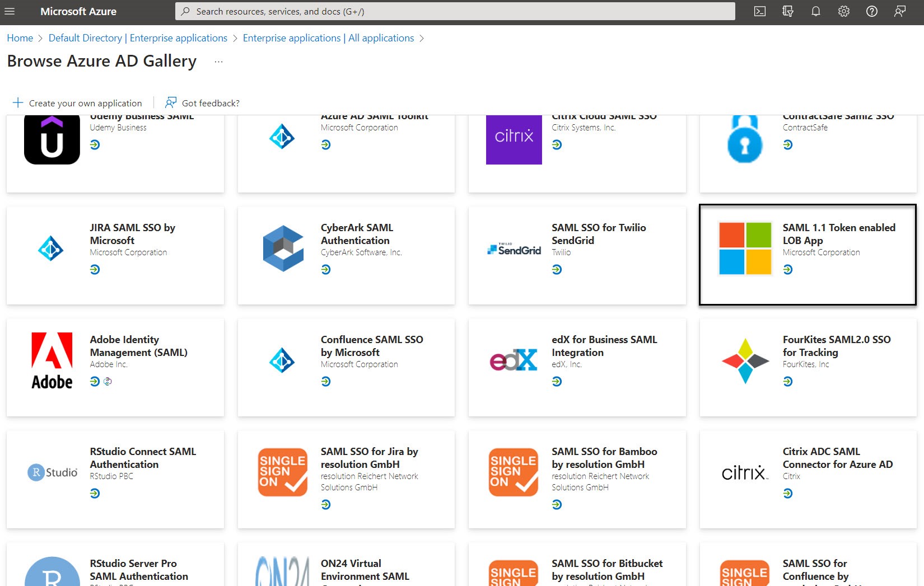Image resolution: width=924 pixels, height=586 pixels.
Task: Open the ellipsis menu beside the page title
Action: tap(218, 62)
